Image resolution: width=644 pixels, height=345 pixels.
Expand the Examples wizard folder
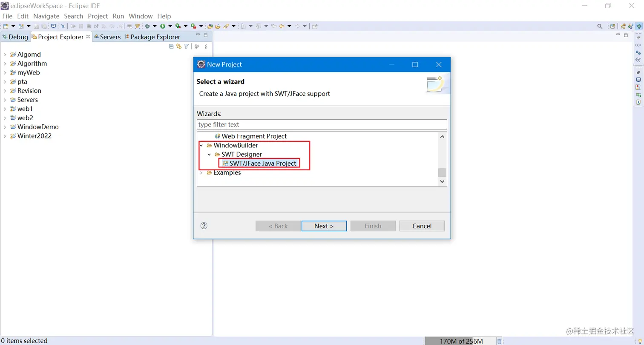pos(201,172)
